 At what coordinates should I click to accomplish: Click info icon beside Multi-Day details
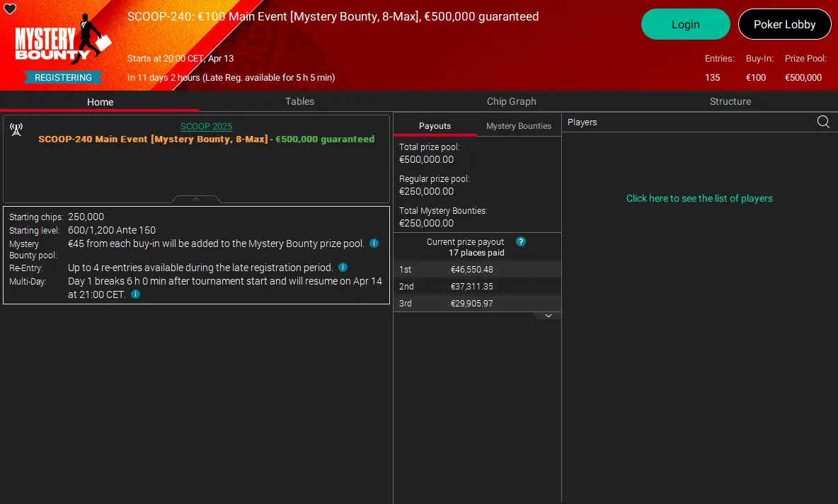pyautogui.click(x=136, y=294)
